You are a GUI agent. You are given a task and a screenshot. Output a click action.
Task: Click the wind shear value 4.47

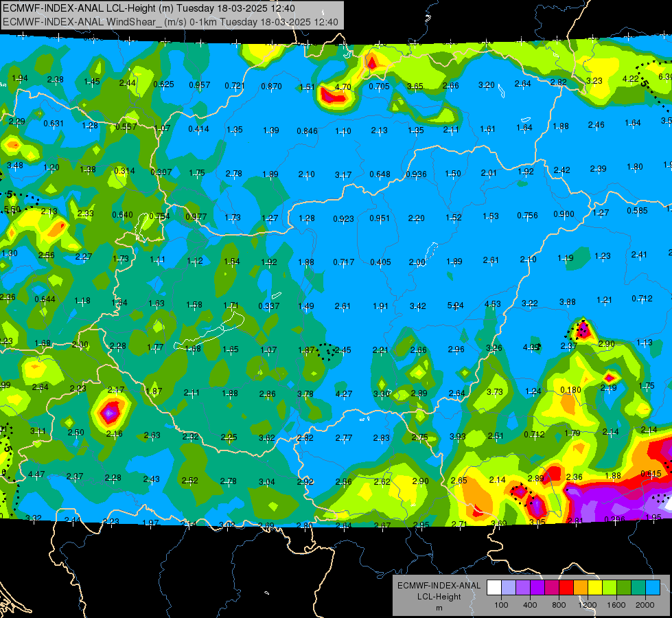click(36, 474)
